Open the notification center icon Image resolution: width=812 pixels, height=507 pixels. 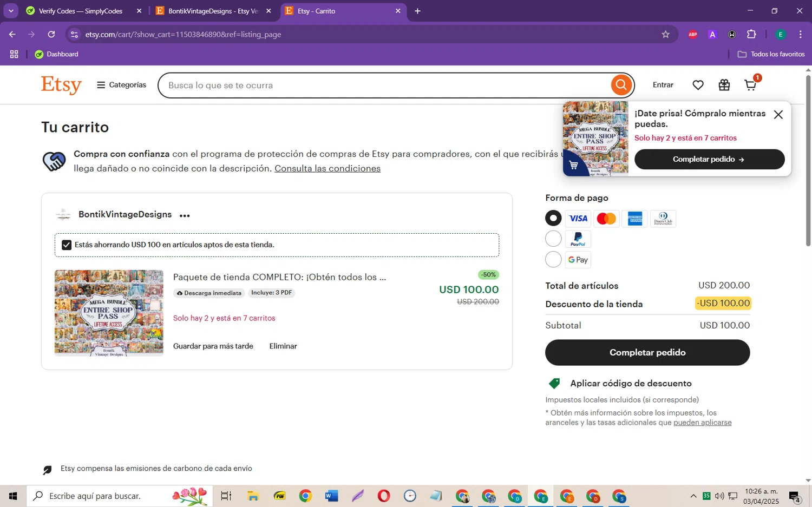pos(795,496)
